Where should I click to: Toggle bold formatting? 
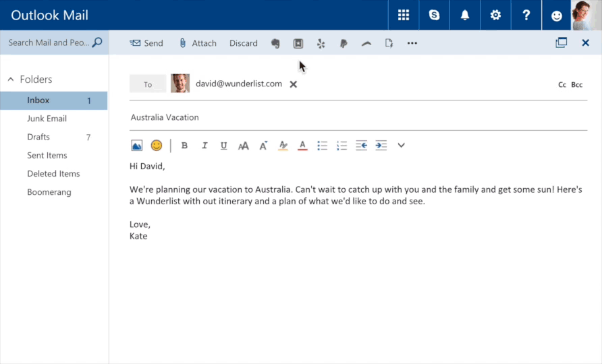coord(184,145)
